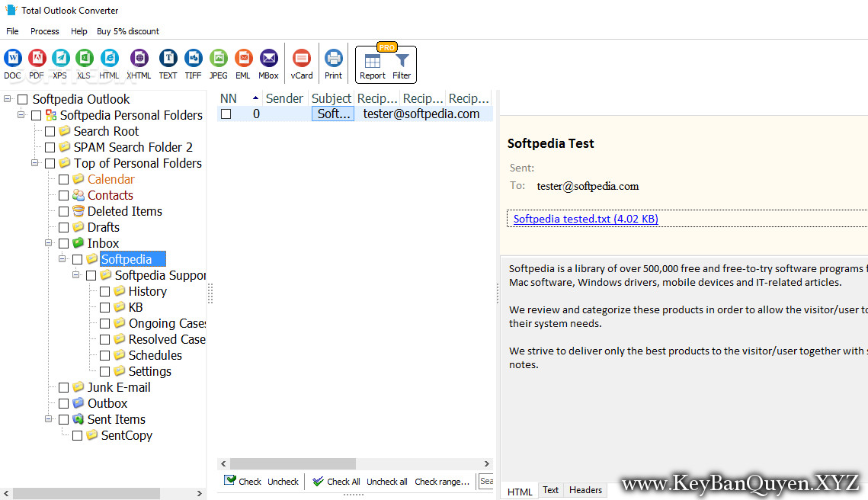This screenshot has width=868, height=500.
Task: Tick the Calendar folder checkbox
Action: [x=64, y=179]
